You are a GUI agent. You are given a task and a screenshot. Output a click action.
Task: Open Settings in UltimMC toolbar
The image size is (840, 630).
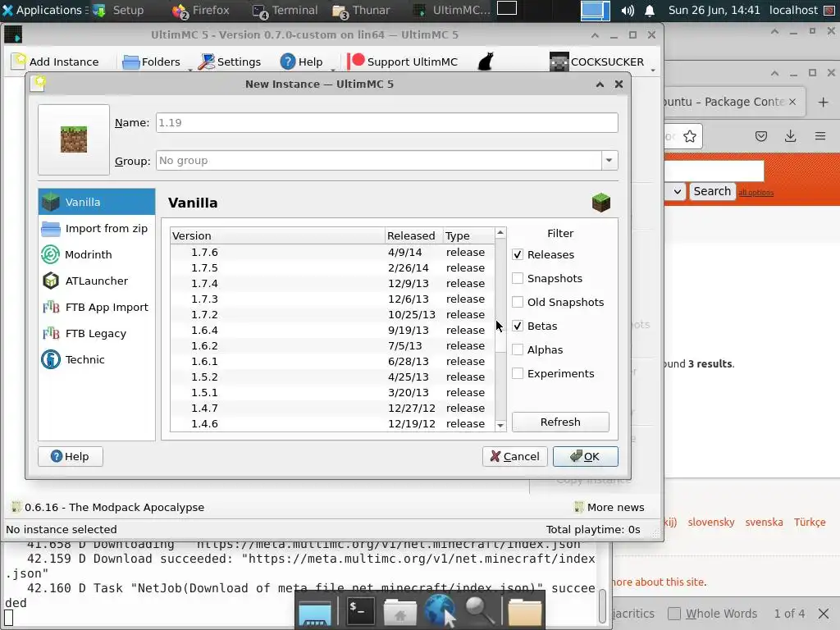click(230, 62)
